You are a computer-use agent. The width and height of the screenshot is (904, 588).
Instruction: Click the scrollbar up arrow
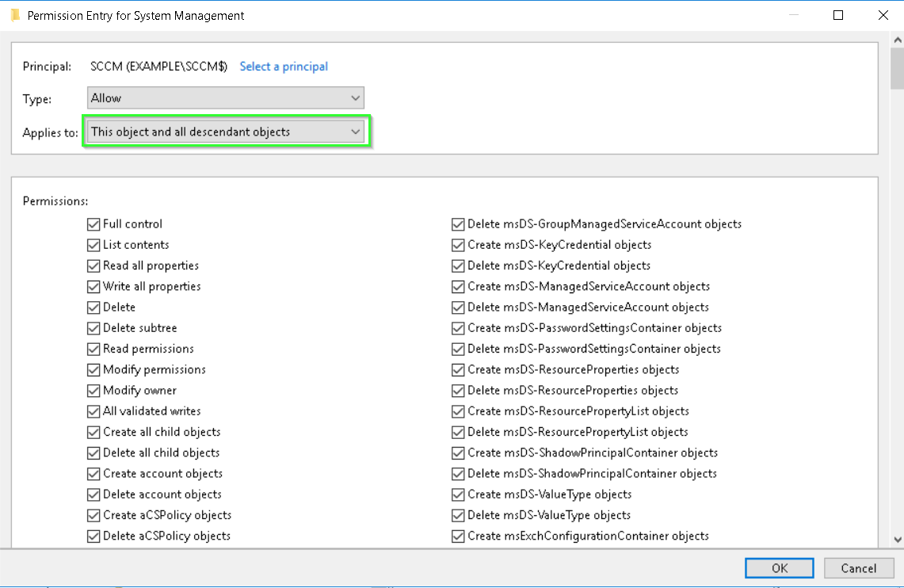click(x=897, y=39)
